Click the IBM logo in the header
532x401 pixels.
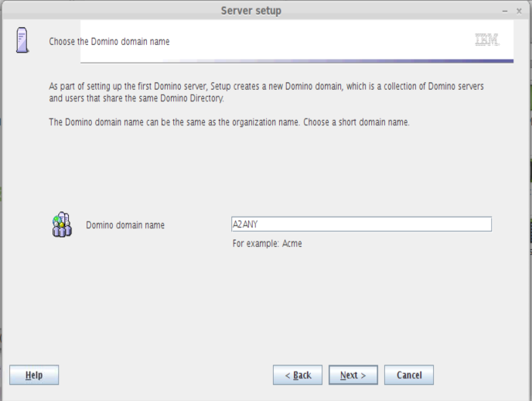pyautogui.click(x=486, y=39)
